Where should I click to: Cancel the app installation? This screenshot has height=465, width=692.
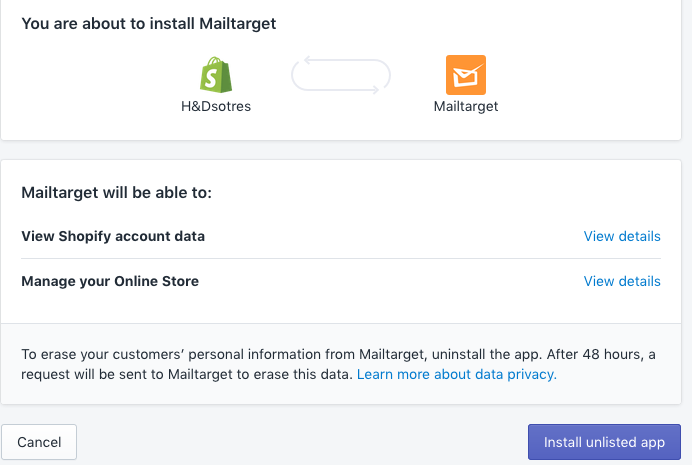coord(39,442)
